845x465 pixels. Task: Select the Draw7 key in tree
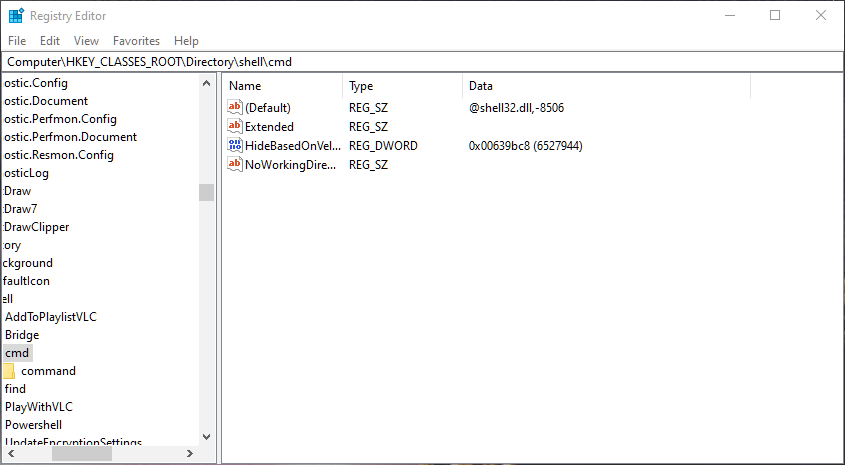coord(20,209)
